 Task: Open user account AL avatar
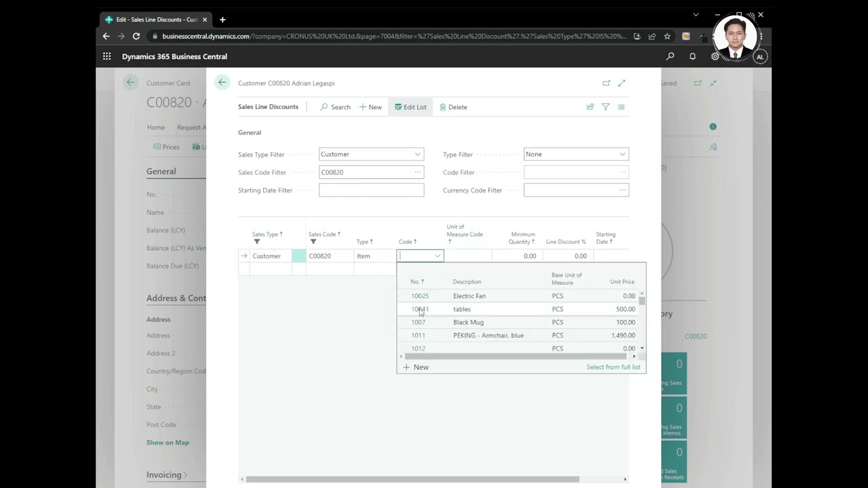point(760,57)
